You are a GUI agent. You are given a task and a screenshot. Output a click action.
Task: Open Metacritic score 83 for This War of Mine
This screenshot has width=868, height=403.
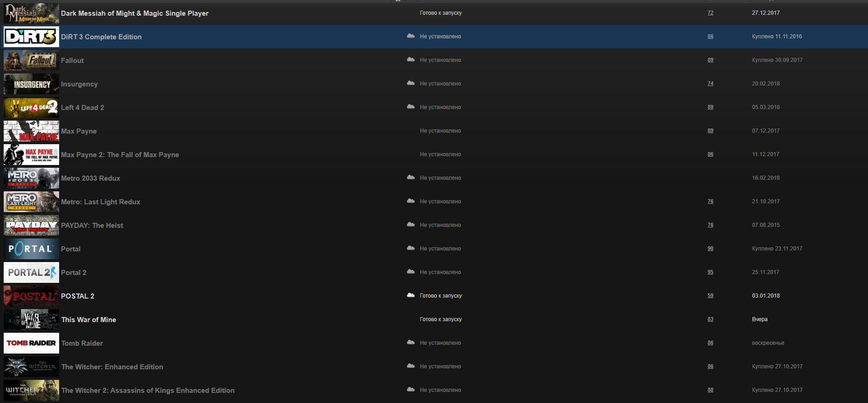click(710, 319)
